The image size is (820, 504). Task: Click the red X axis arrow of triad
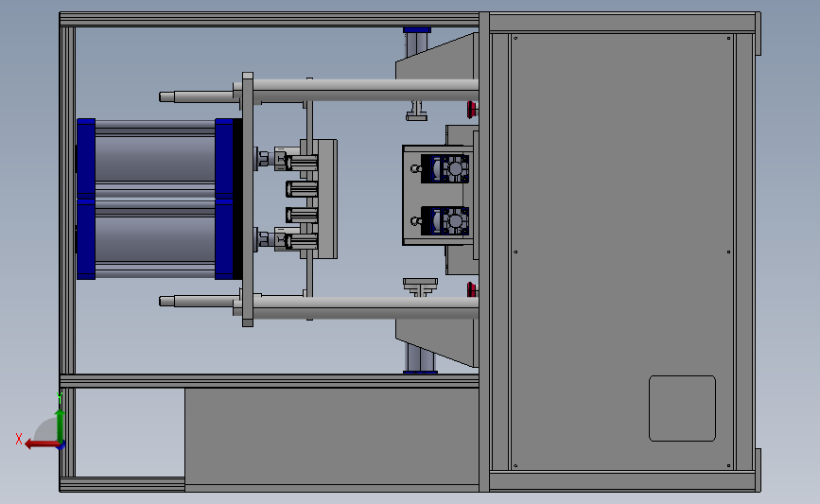point(41,444)
